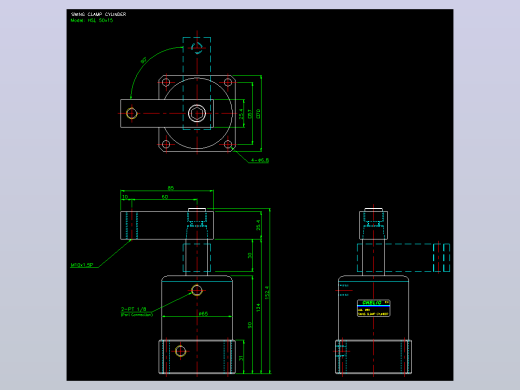Click the nameplate label on right view
Image resolution: width=520 pixels, height=390 pixels.
click(373, 308)
